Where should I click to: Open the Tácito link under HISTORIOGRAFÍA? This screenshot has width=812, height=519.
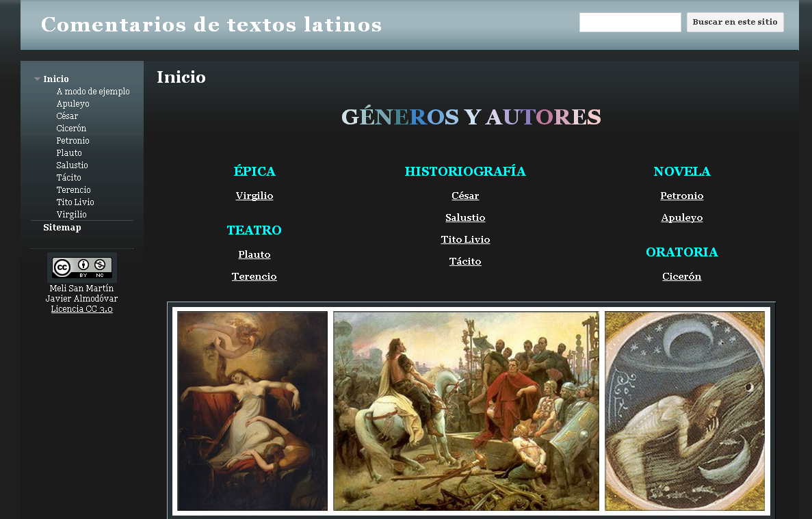click(465, 261)
